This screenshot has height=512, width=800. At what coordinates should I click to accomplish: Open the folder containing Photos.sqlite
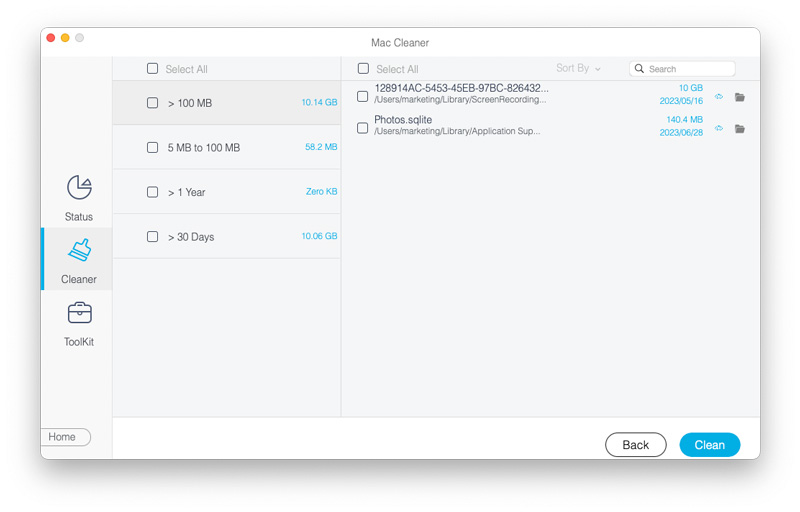pyautogui.click(x=739, y=129)
